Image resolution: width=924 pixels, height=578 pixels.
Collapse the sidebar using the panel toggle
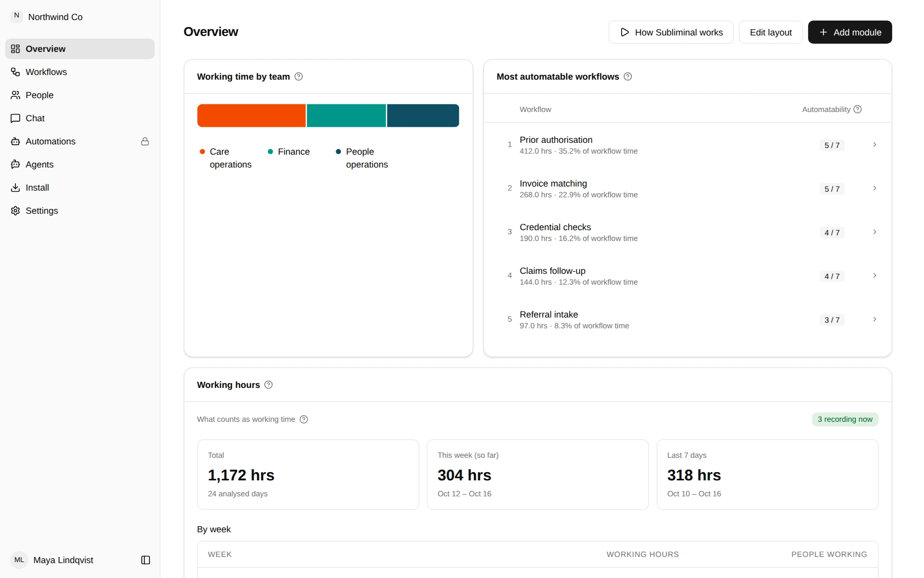coord(146,560)
